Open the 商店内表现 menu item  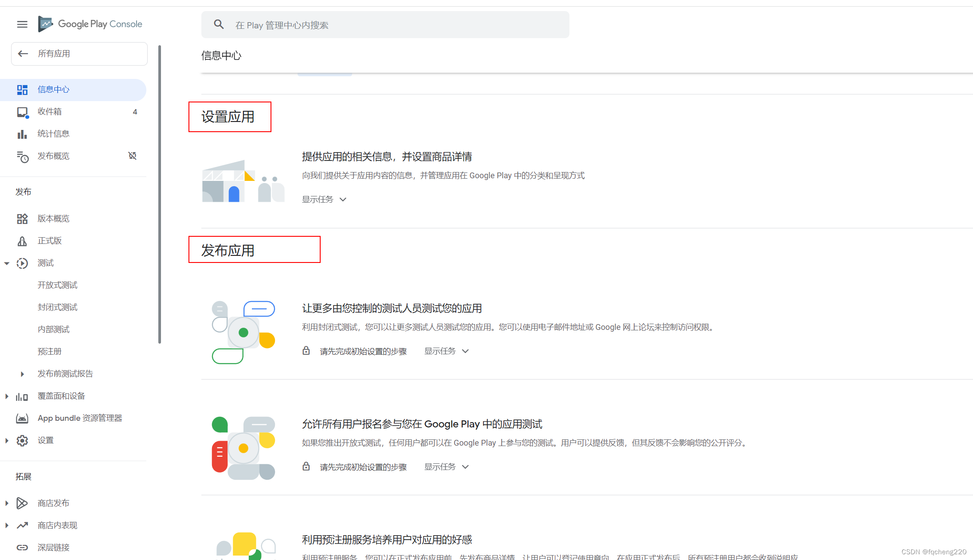(57, 525)
